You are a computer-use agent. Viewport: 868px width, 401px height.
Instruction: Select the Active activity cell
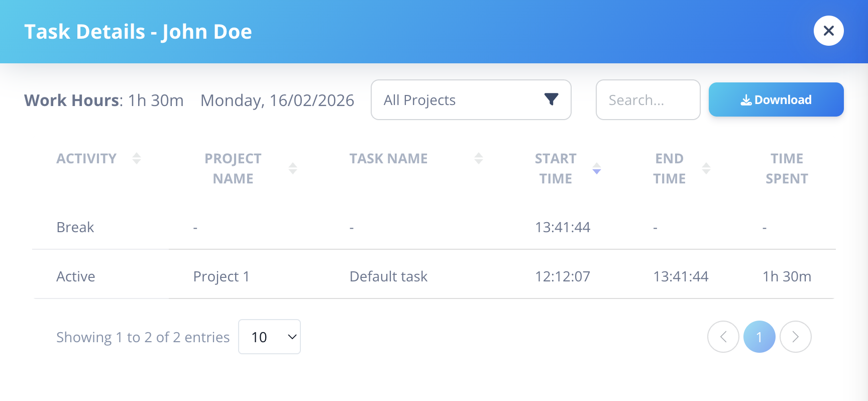pos(76,276)
